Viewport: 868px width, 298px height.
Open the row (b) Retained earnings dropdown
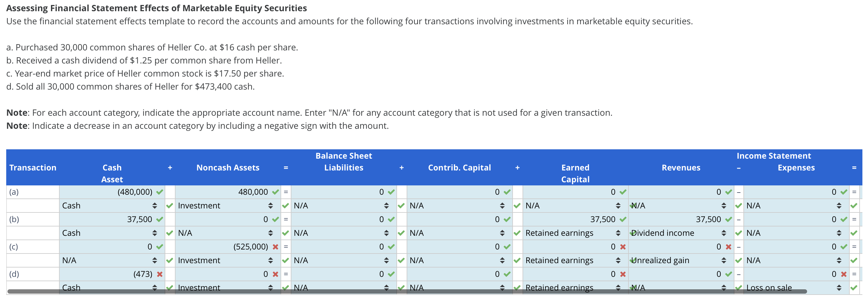576,233
